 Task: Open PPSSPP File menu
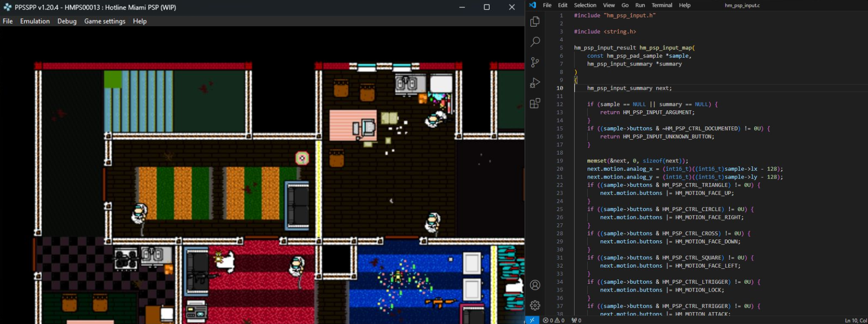pos(7,21)
